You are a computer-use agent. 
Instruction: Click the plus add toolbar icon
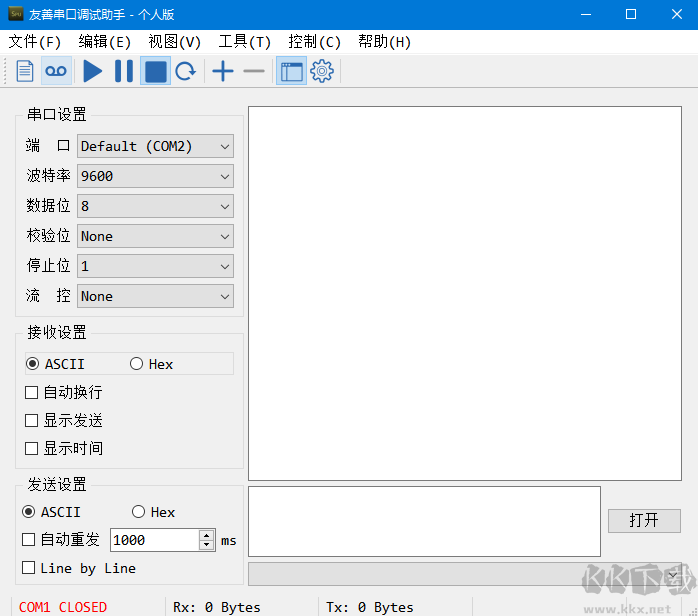(x=223, y=71)
